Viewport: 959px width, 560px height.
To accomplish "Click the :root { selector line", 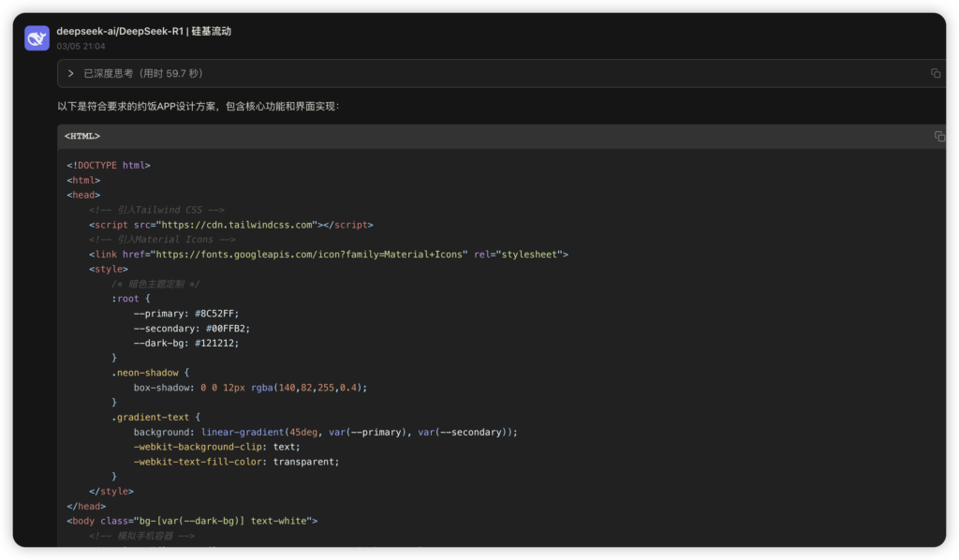I will point(130,299).
